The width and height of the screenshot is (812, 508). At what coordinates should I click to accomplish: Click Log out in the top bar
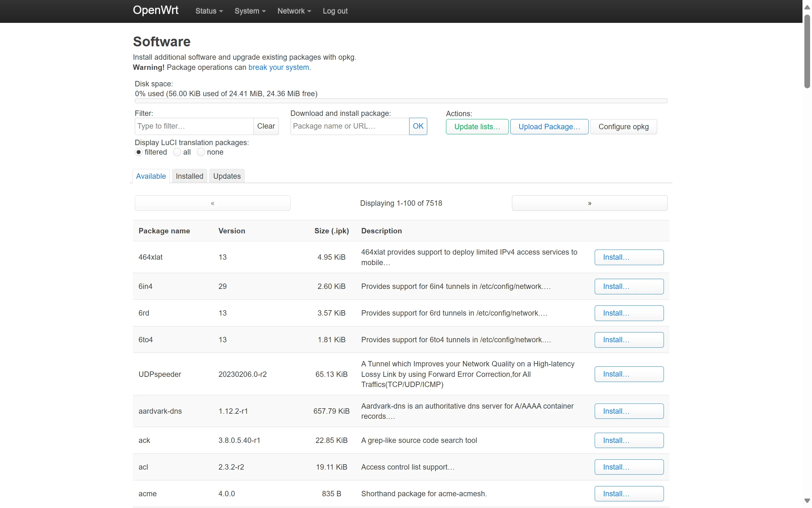[x=335, y=11]
